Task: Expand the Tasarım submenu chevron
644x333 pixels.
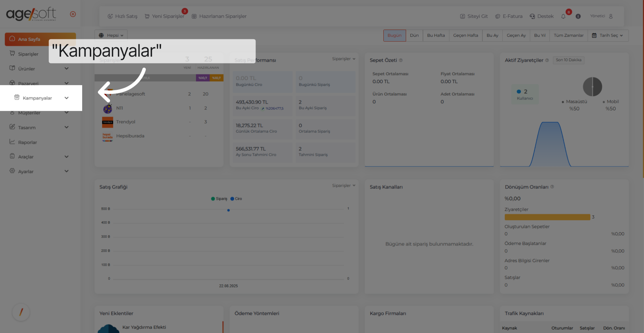Action: coord(66,127)
